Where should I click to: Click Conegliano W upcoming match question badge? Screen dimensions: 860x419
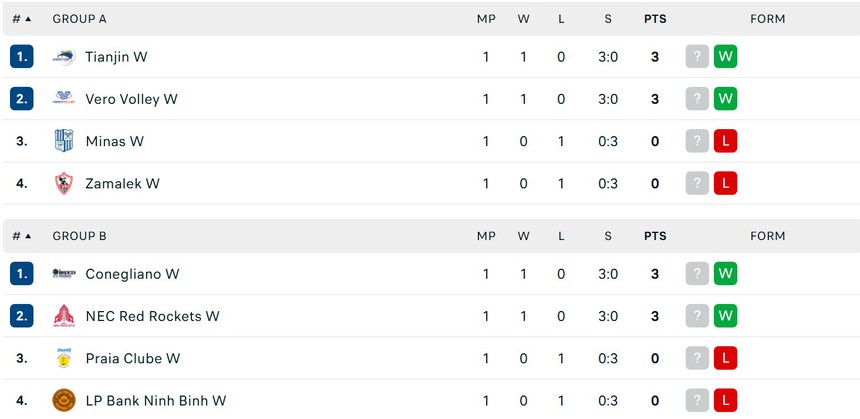point(697,274)
